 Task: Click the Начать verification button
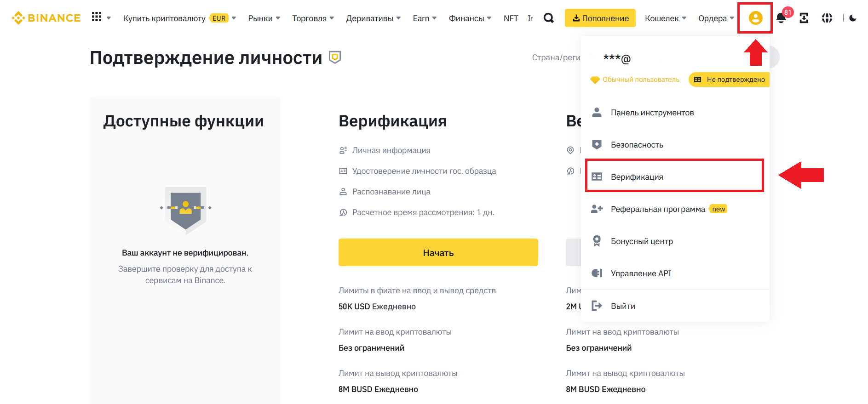click(x=438, y=252)
